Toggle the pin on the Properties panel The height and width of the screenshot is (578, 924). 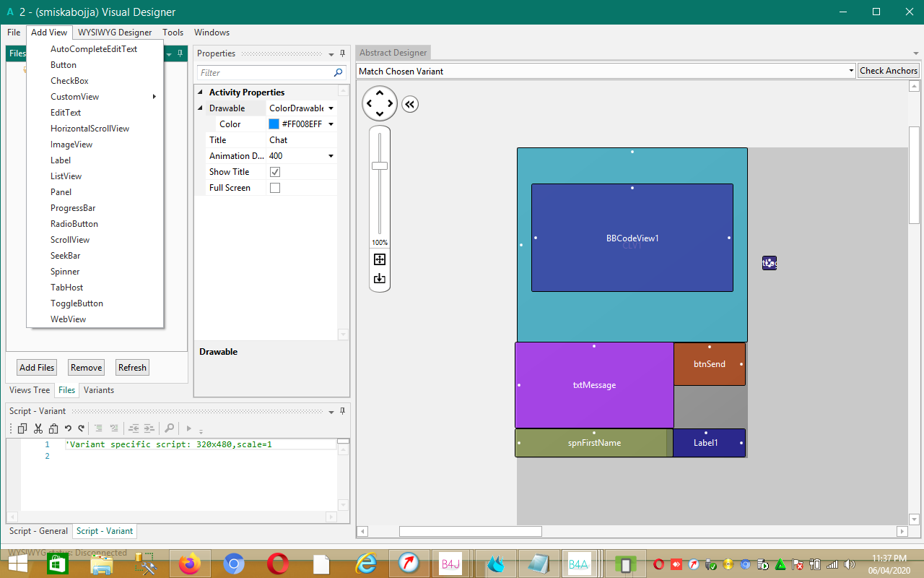(x=342, y=53)
